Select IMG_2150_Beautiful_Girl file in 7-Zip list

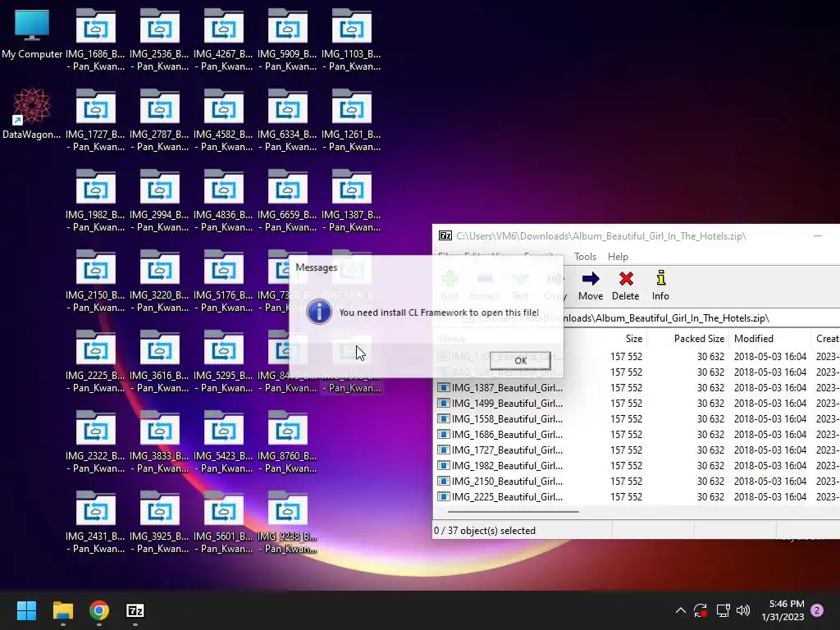(500, 481)
